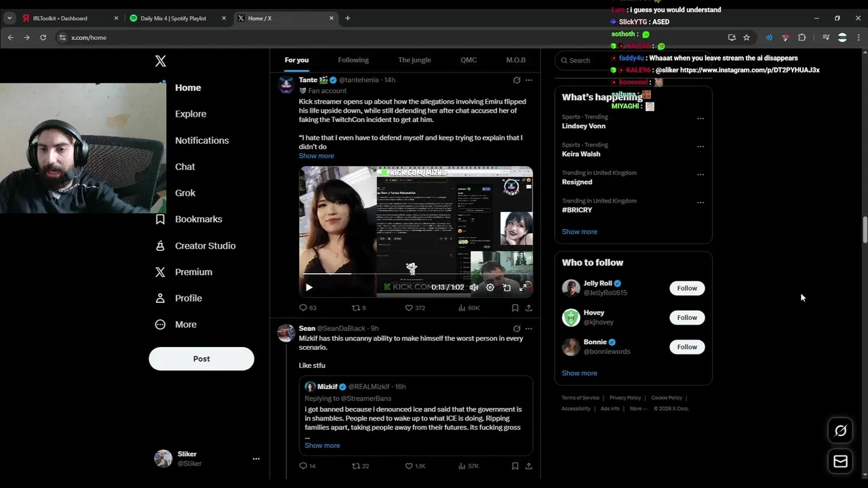Click the Profile person icon

click(160, 298)
